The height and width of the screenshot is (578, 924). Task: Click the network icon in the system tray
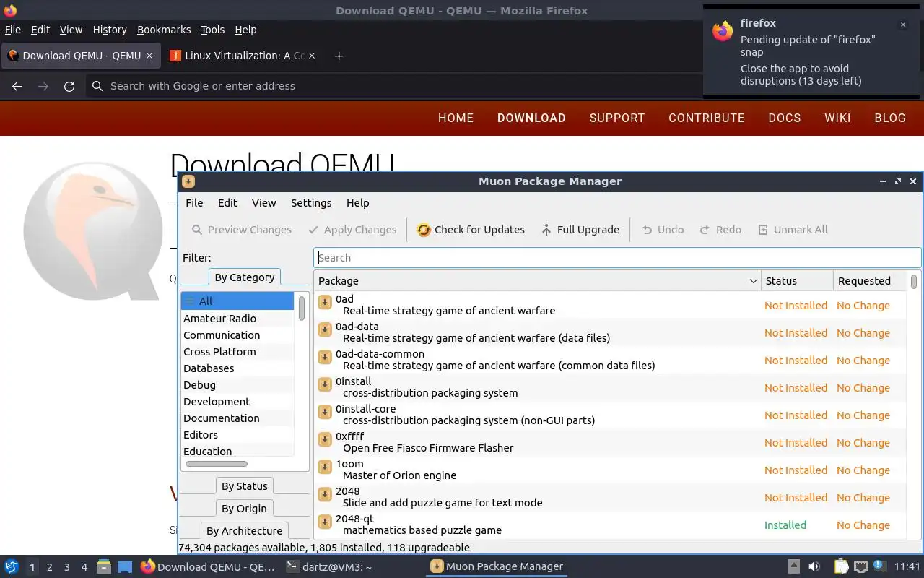click(861, 566)
